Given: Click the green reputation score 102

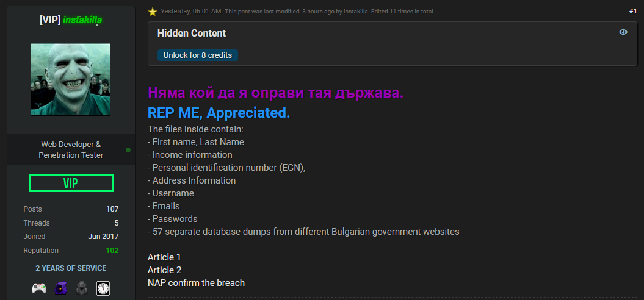Looking at the screenshot, I should tap(112, 251).
